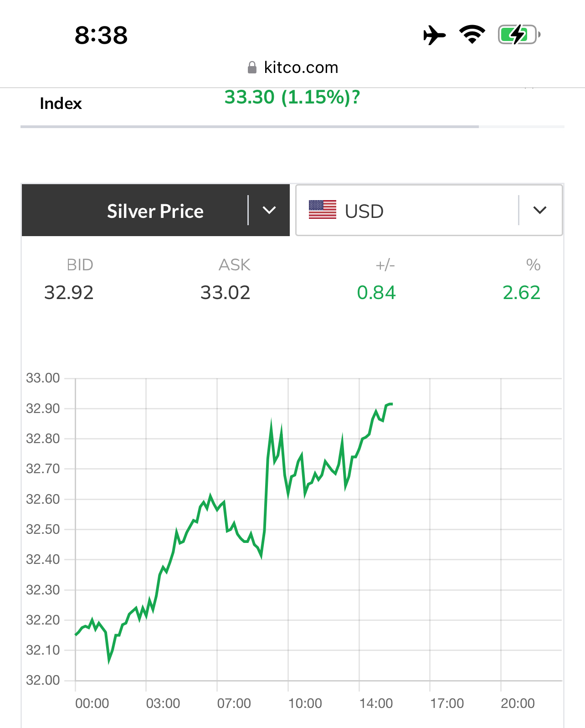Tap the green 33.30 (1.15%) value

coord(292,97)
